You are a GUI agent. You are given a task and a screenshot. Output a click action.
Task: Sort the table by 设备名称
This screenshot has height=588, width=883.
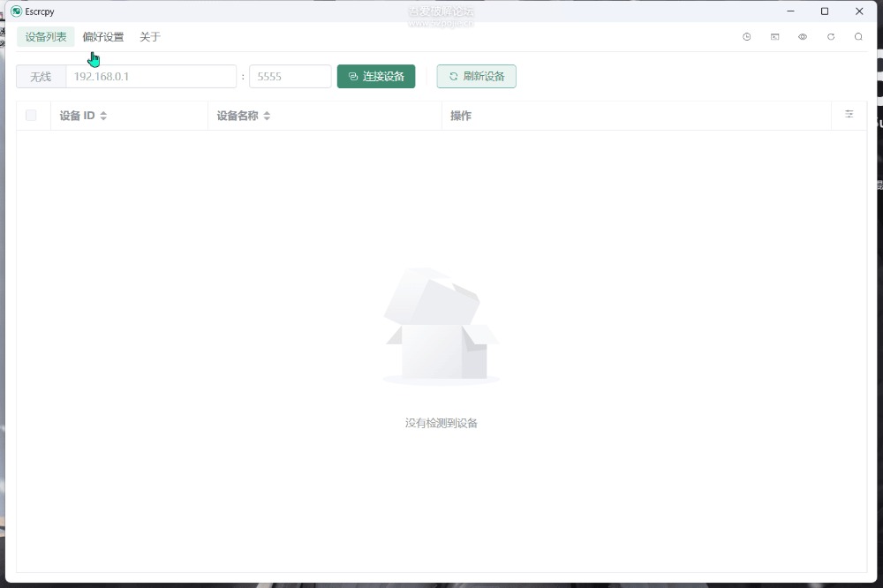pos(267,116)
